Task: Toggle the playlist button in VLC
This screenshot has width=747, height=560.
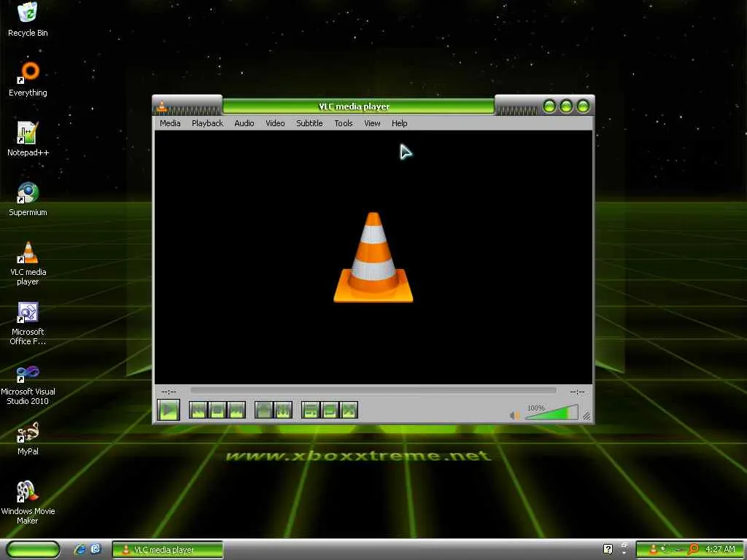Action: [311, 410]
